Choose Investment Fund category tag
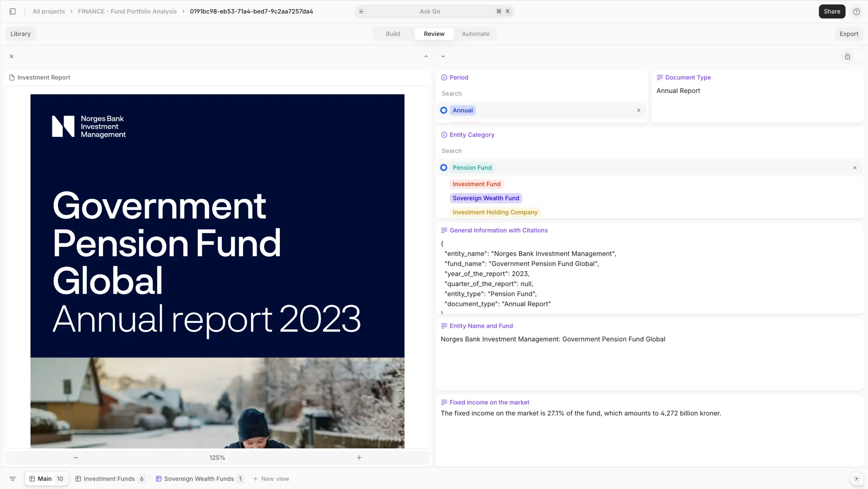The image size is (868, 489). 476,184
